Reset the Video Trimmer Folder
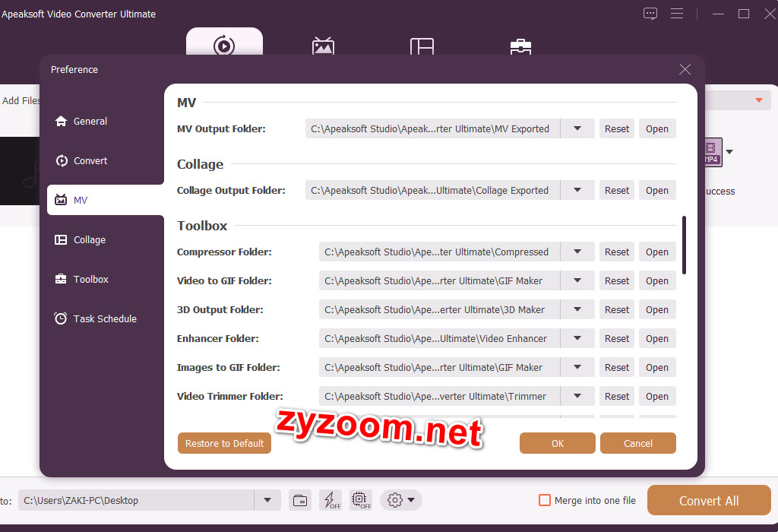The width and height of the screenshot is (778, 532). (617, 396)
